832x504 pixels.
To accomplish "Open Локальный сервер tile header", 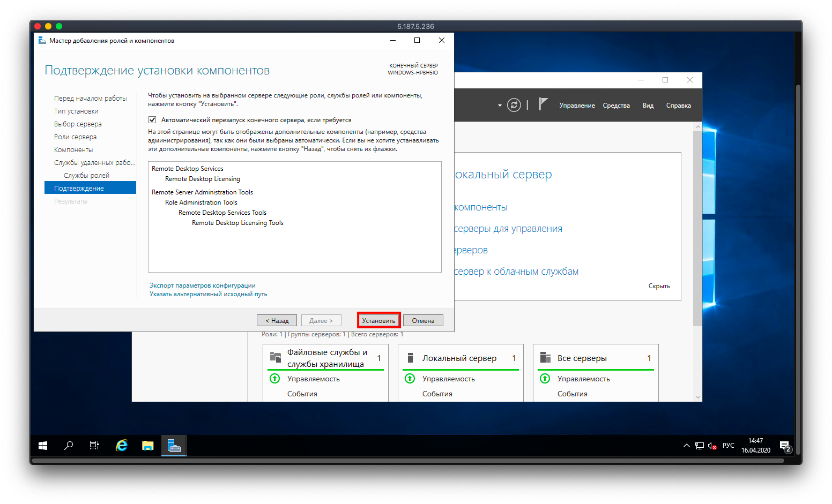I will 459,358.
